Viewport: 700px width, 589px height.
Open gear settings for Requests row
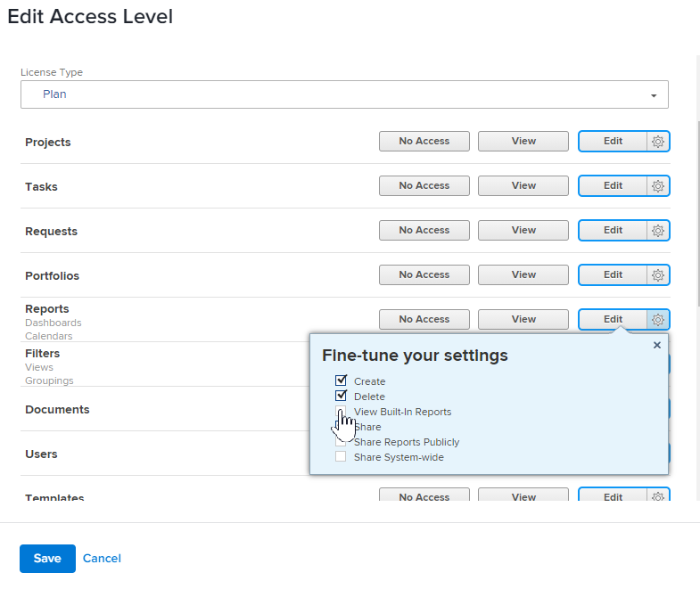point(658,231)
